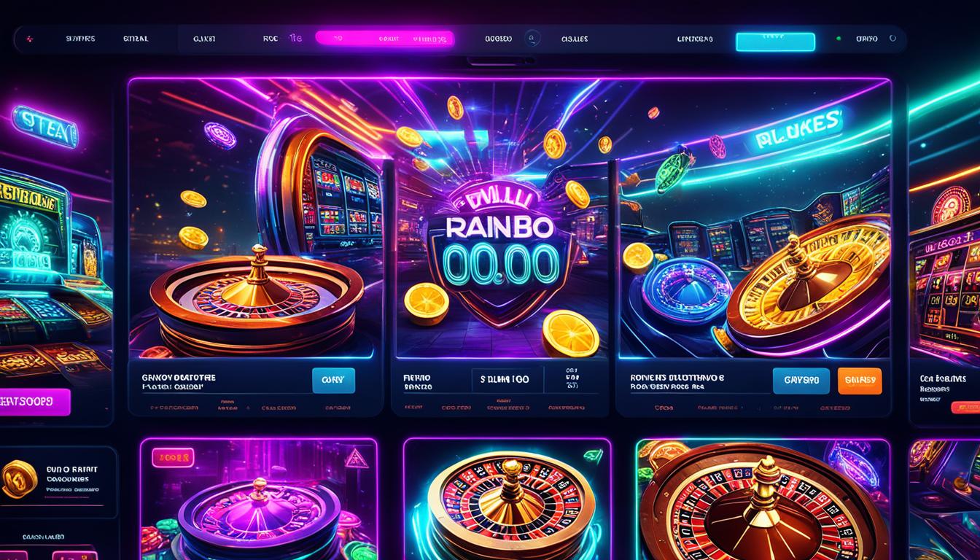Image resolution: width=980 pixels, height=560 pixels.
Task: Open the purple neon roulette thumbnail
Action: pyautogui.click(x=259, y=499)
